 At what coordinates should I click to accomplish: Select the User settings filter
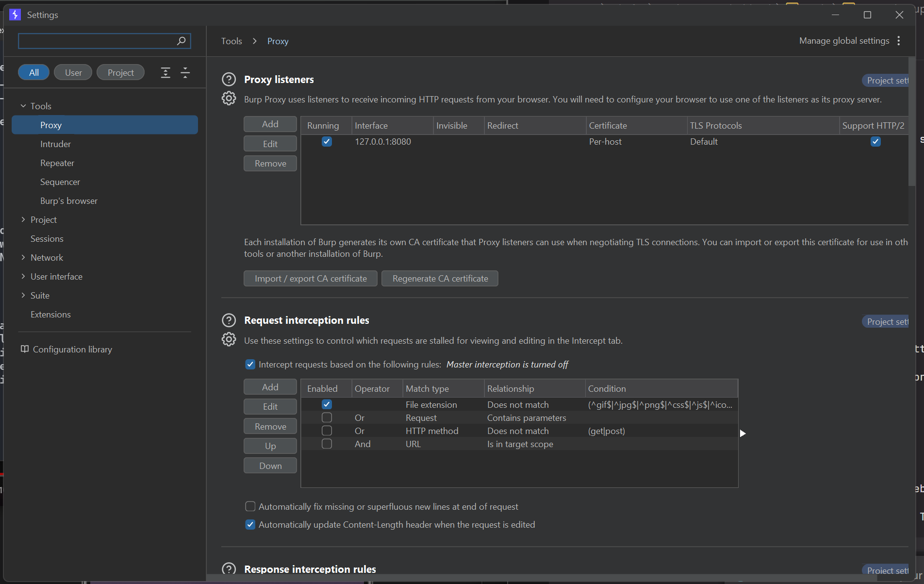[x=73, y=72]
